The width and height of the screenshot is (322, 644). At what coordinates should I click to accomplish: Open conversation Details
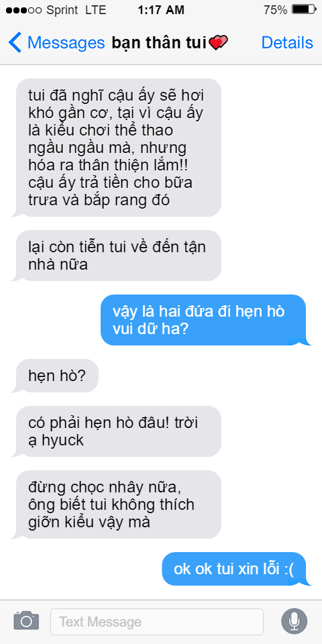[287, 43]
